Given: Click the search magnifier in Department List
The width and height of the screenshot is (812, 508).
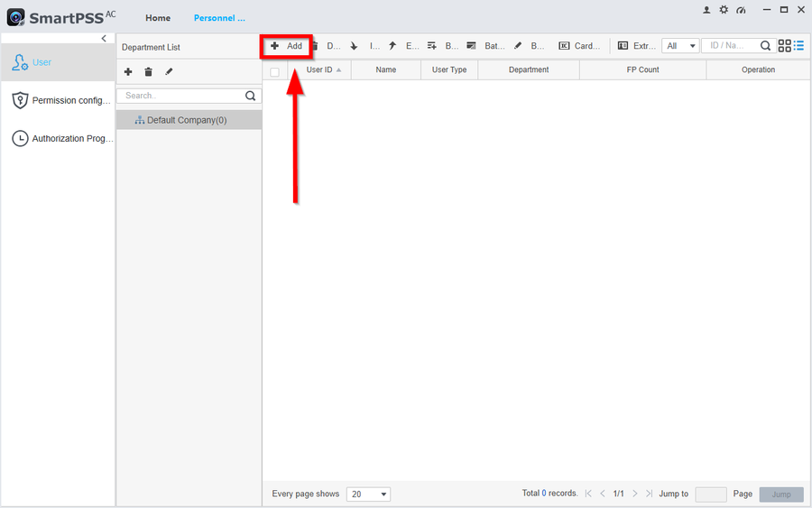Looking at the screenshot, I should click(x=251, y=96).
